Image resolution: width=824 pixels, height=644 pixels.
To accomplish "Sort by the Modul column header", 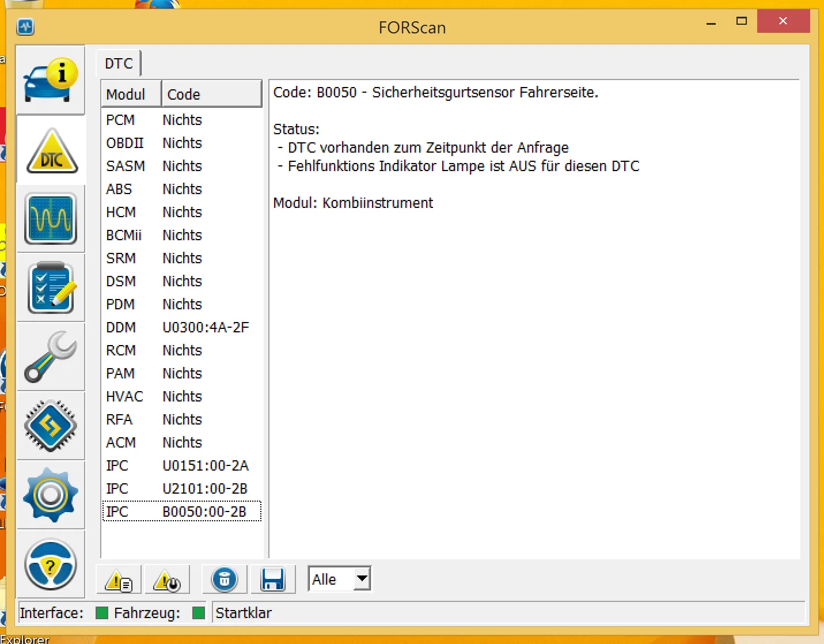I will [131, 94].
